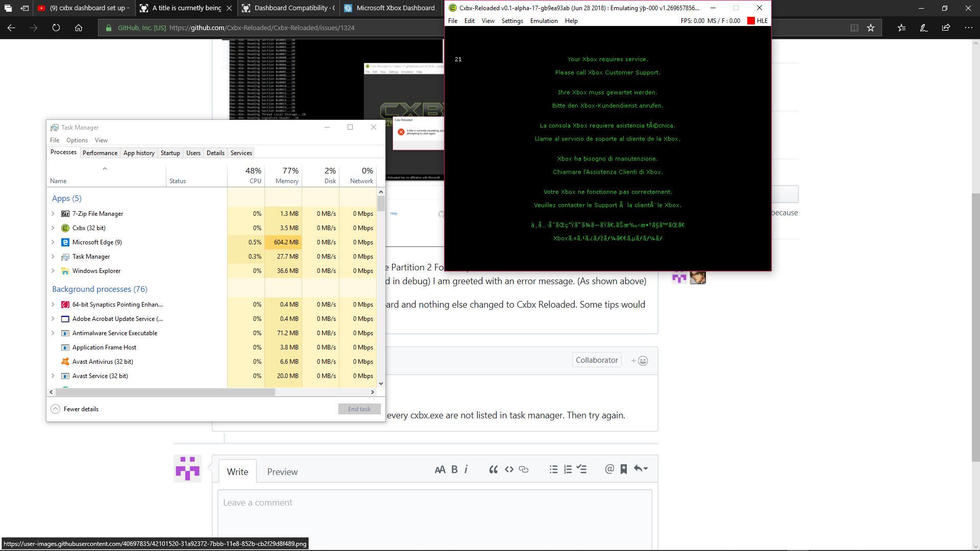Toggle italic formatting in the comment toolbar
The image size is (980, 551).
466,469
